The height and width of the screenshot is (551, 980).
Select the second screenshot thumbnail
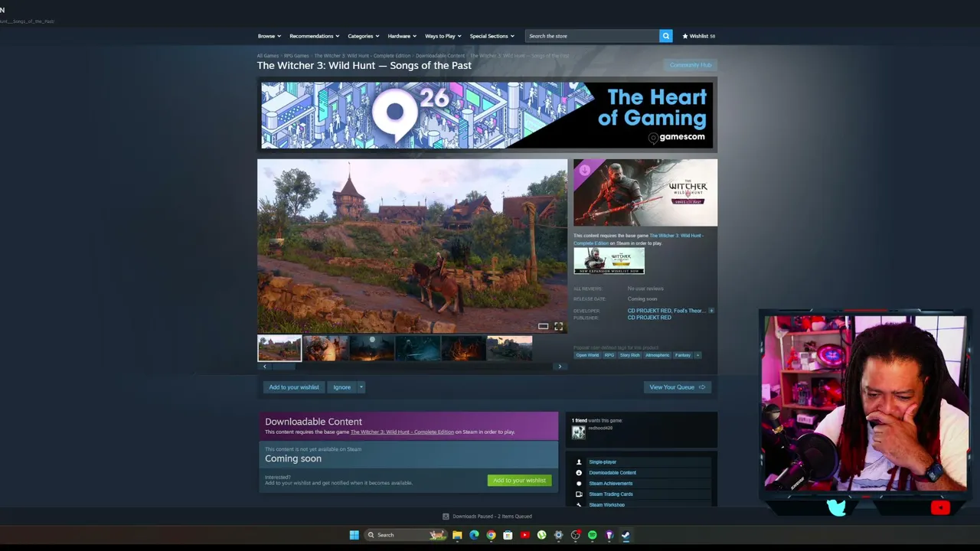[325, 348]
